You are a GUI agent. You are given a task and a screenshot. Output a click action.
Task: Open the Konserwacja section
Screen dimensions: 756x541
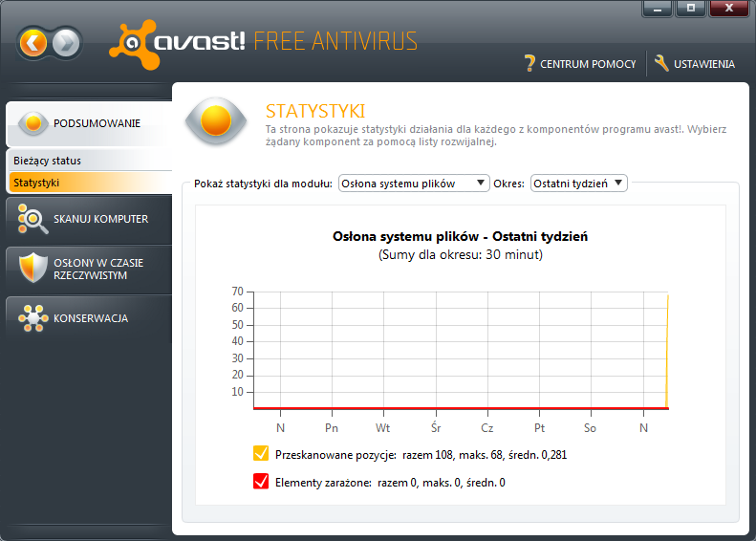tap(89, 318)
